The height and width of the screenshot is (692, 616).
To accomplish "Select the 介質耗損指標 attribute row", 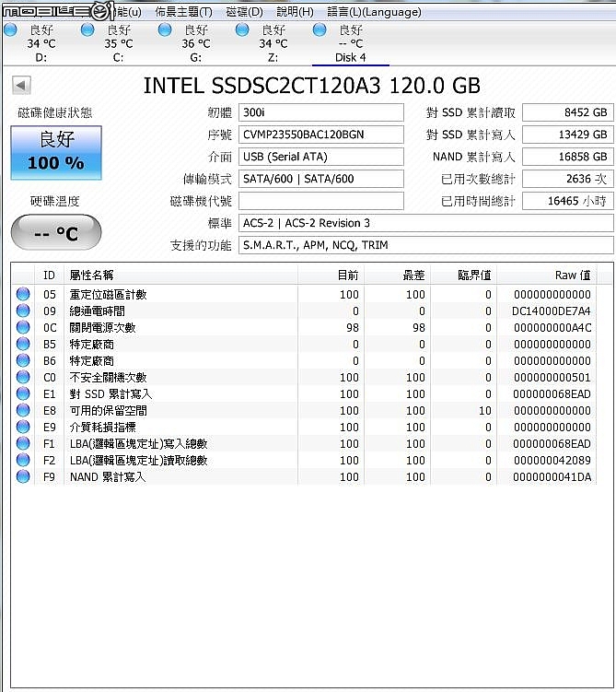I will (x=304, y=428).
